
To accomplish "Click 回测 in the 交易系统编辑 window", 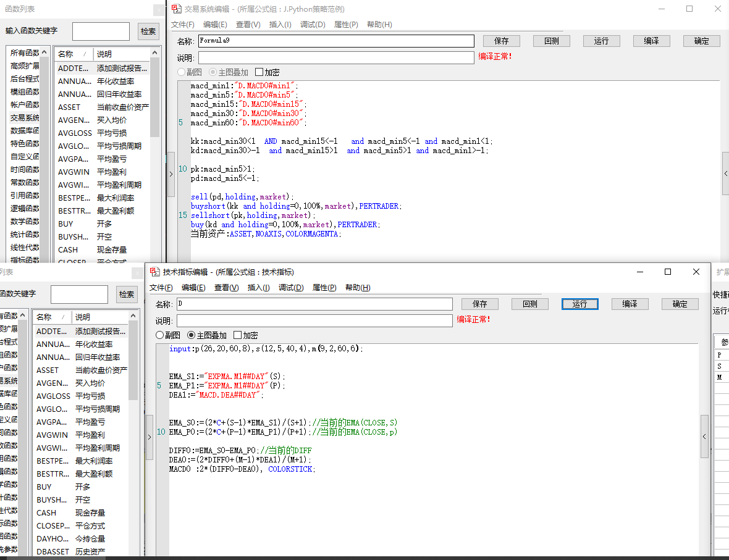I will click(552, 41).
